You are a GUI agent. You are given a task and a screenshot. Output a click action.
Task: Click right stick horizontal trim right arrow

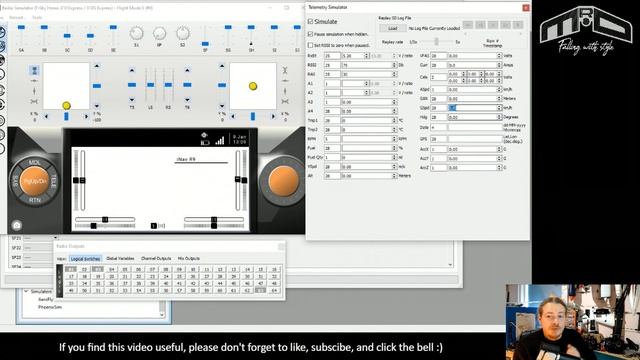coord(273,116)
